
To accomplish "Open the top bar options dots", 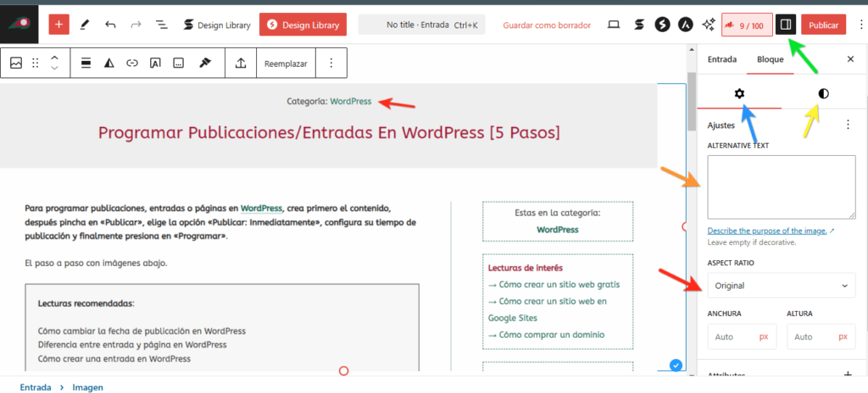I will click(861, 25).
